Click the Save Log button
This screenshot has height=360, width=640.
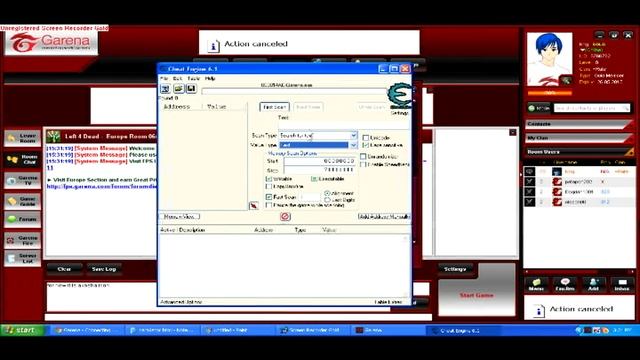tap(104, 269)
